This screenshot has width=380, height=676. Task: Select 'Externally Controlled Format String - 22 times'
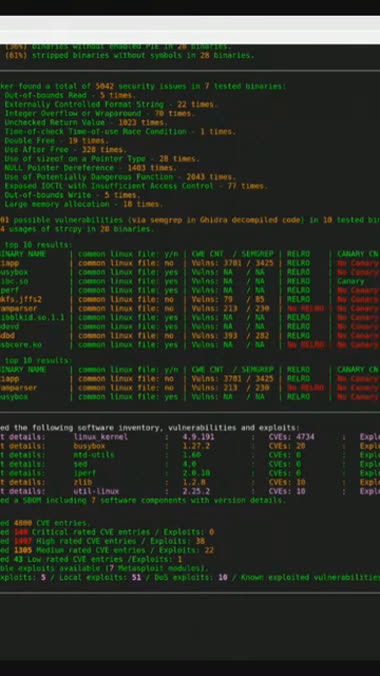pos(111,104)
